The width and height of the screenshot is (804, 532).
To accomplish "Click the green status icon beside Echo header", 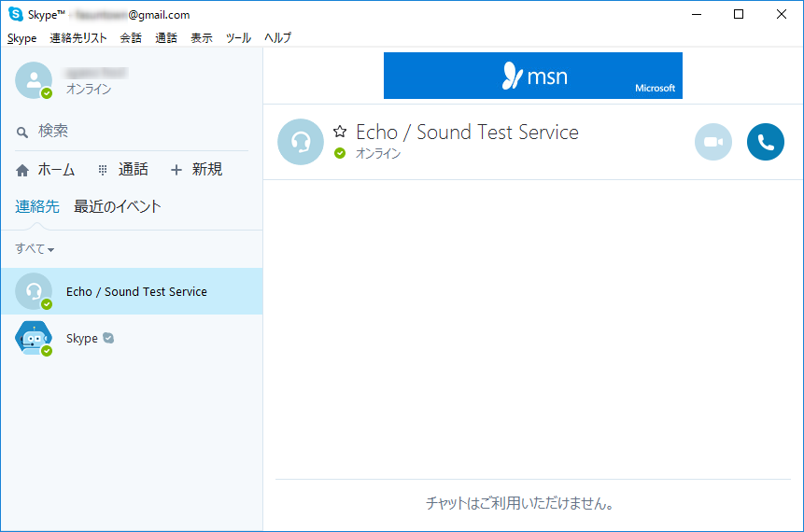I will pos(340,153).
